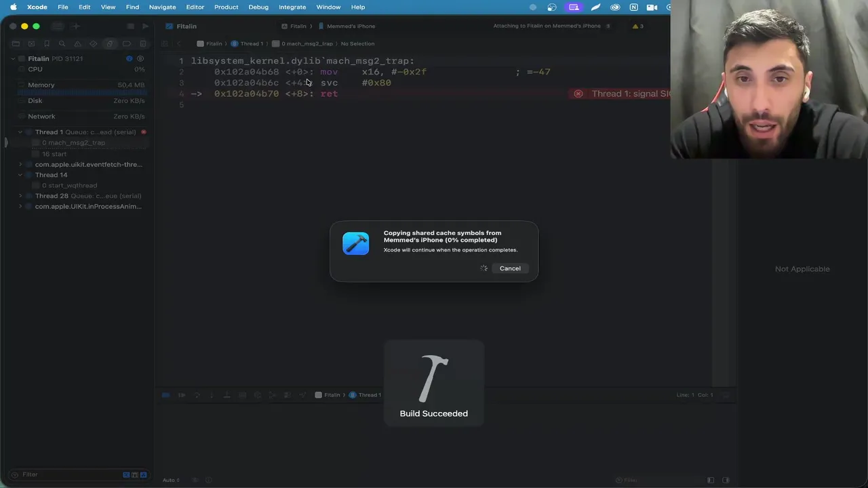868x488 pixels.
Task: Click Continue/Pause execution in debug bar
Action: tap(182, 395)
